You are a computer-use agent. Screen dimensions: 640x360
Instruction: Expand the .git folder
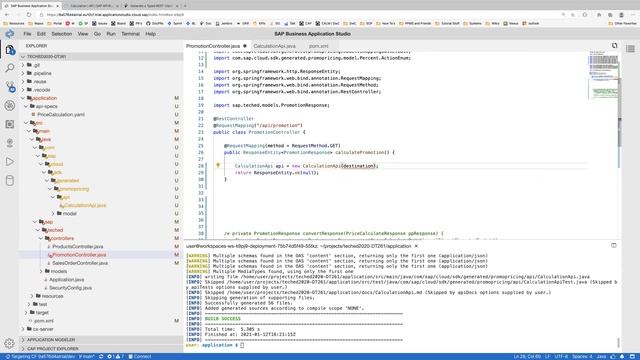(x=23, y=65)
